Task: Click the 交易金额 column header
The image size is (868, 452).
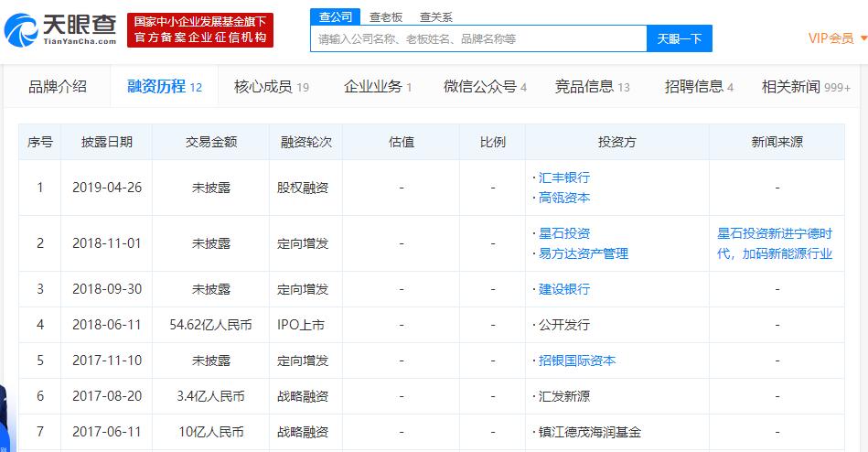Action: pos(211,143)
